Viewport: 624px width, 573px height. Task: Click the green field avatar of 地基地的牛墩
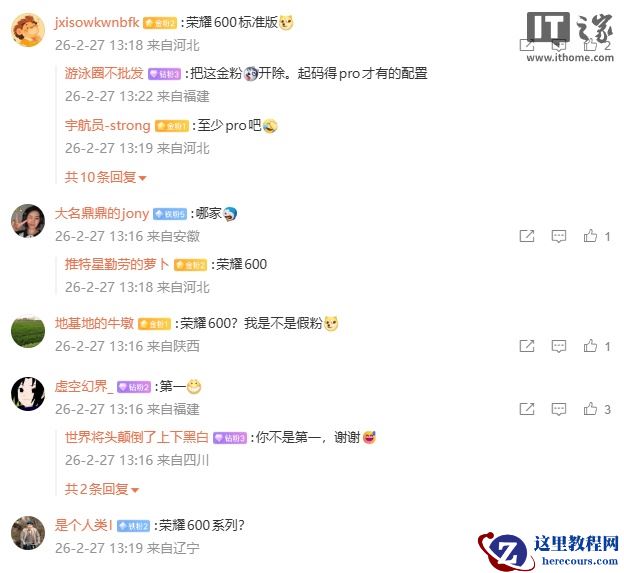(x=28, y=331)
